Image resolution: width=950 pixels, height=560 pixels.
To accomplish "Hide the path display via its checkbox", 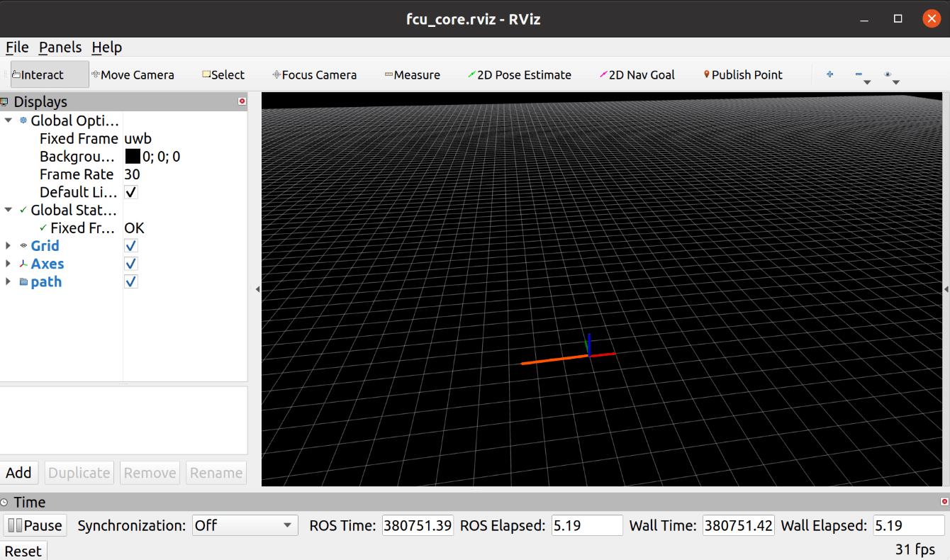I will 130,281.
